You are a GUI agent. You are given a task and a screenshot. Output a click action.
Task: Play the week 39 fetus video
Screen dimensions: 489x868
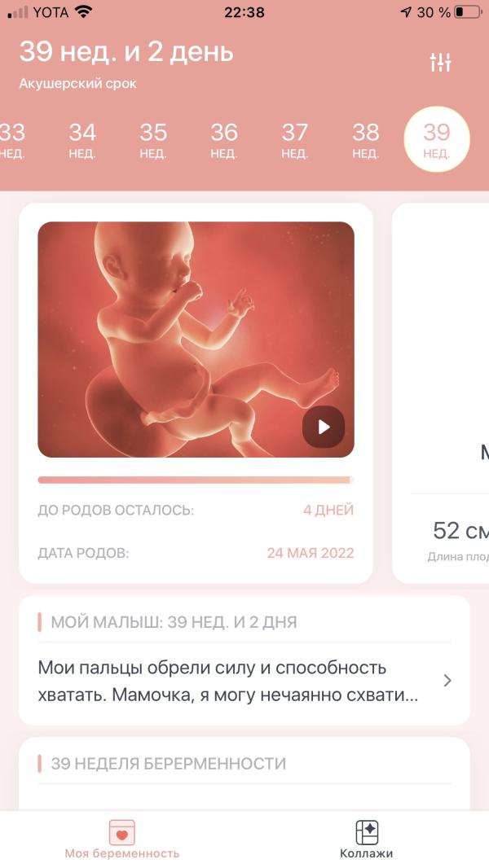point(324,427)
